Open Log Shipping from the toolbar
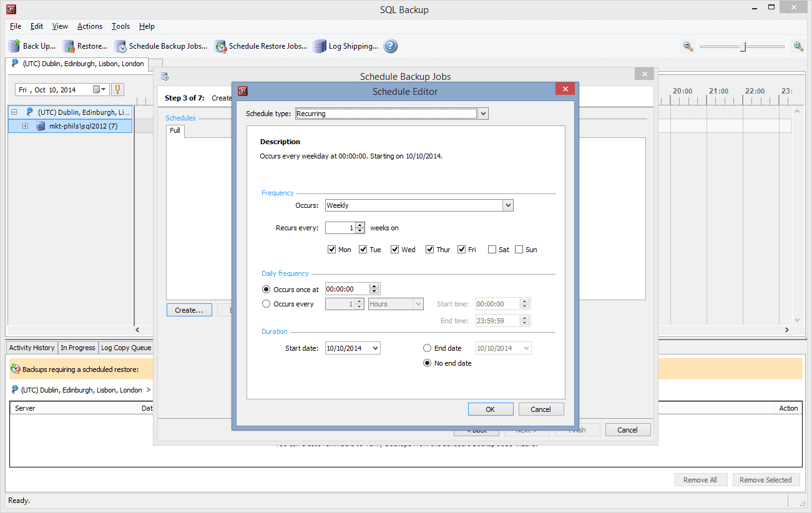 320,46
